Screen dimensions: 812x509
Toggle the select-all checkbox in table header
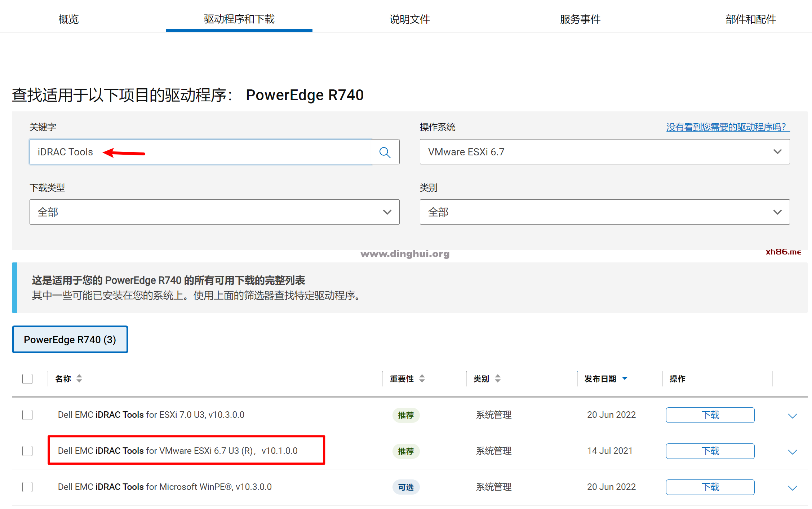pyautogui.click(x=27, y=379)
